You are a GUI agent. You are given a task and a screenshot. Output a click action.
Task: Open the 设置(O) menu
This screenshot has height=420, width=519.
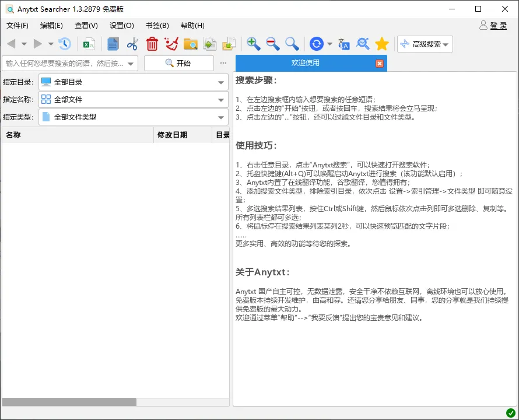point(121,26)
